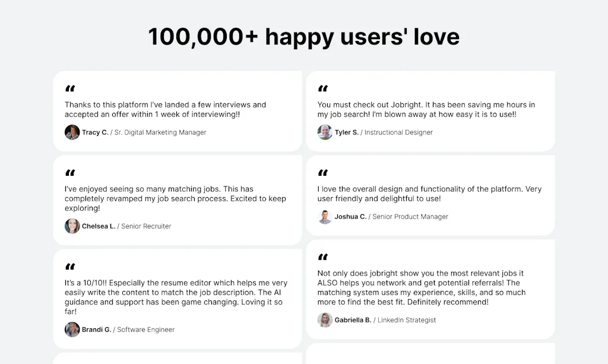Click quote icon above Tyler's review

coord(323,89)
